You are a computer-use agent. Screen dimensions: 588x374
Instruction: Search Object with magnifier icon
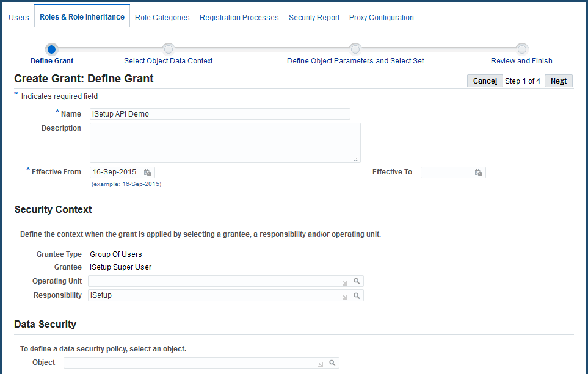(x=332, y=363)
